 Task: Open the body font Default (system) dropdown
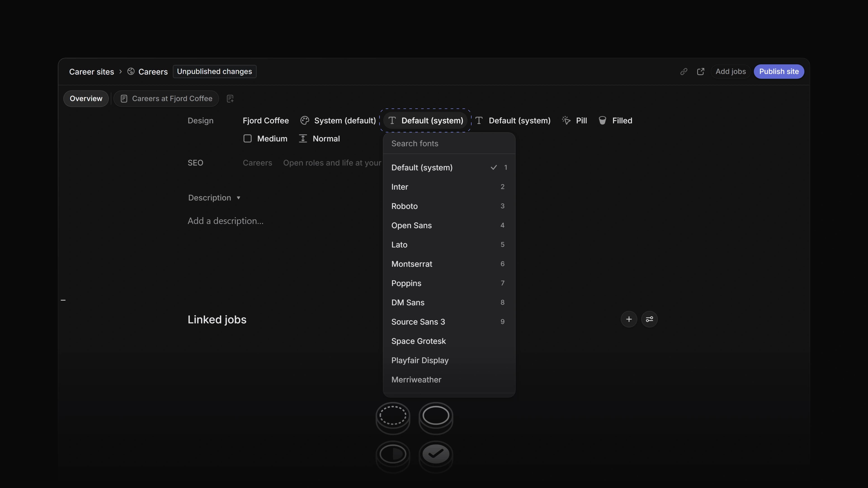(512, 121)
